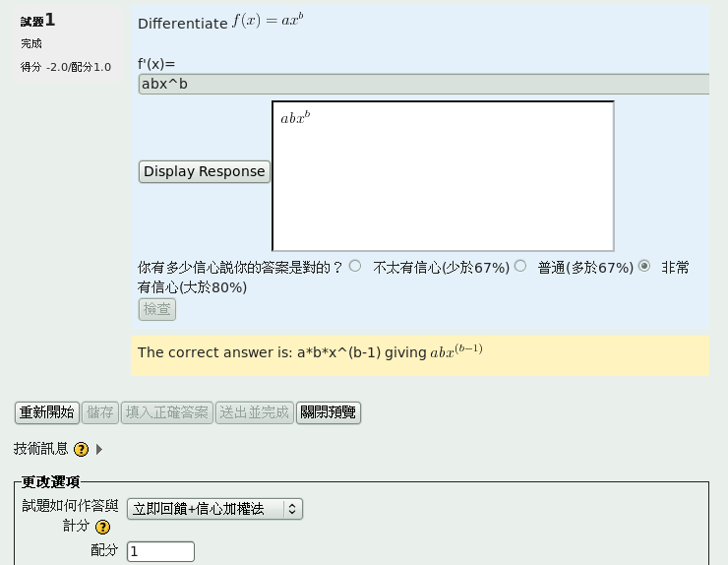Screen dimensions: 728x565
Task: Open the help icon beside 技術訊息
Action: [x=81, y=449]
